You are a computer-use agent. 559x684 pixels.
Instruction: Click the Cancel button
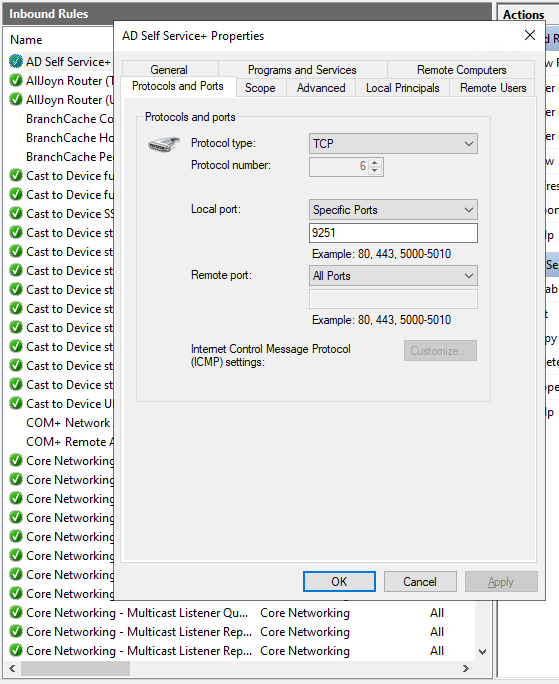(x=420, y=581)
